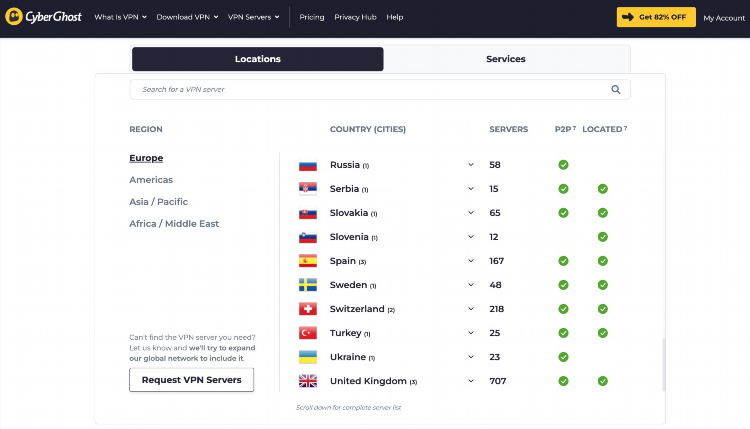Switch to the Locations tab

pyautogui.click(x=257, y=59)
